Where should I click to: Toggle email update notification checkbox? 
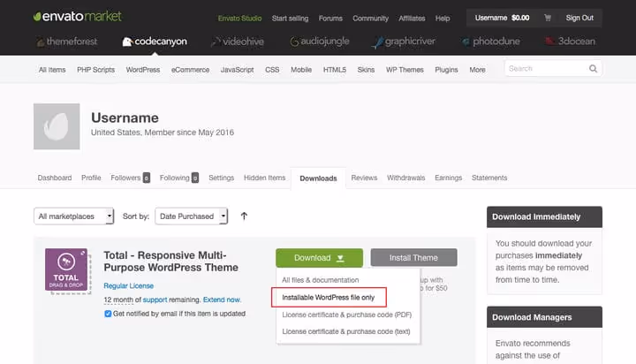108,314
